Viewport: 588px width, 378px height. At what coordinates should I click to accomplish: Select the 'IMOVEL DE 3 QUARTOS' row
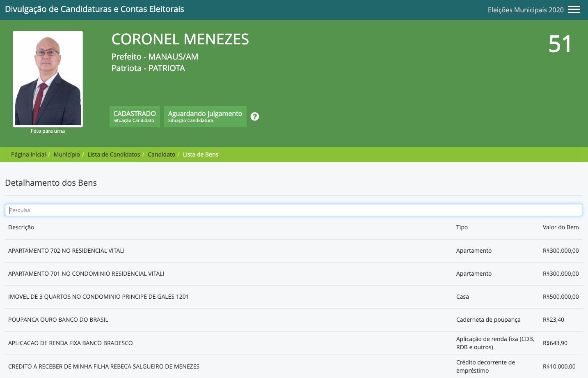click(98, 297)
